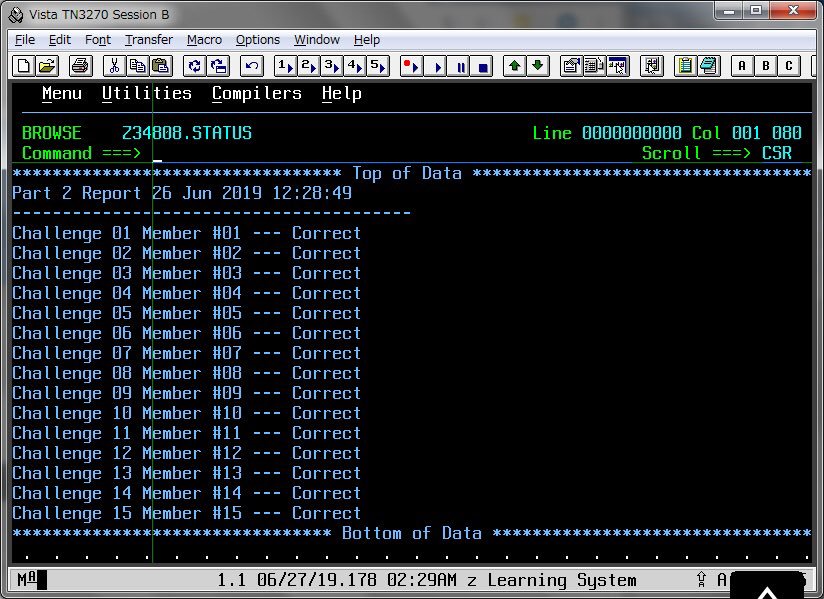Open the Utilities menu in the ISPF panel
Viewport: 824px width, 599px height.
coord(146,93)
